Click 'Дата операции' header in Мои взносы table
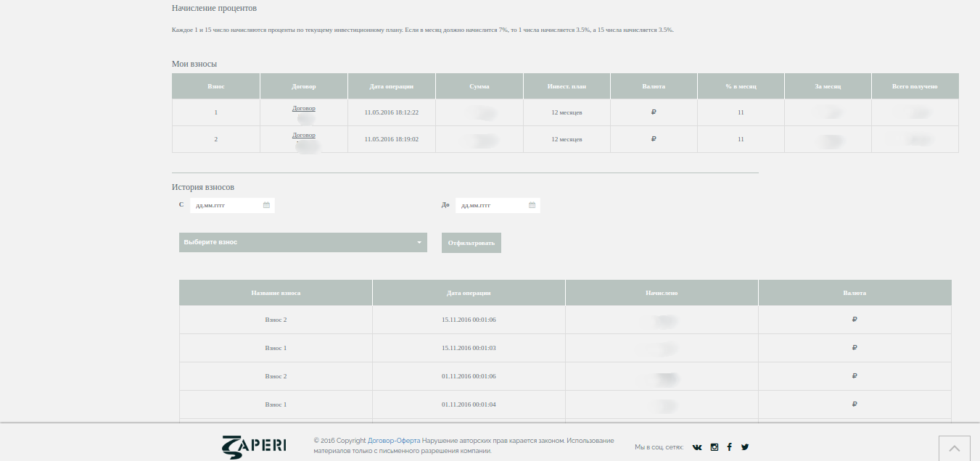 point(392,86)
